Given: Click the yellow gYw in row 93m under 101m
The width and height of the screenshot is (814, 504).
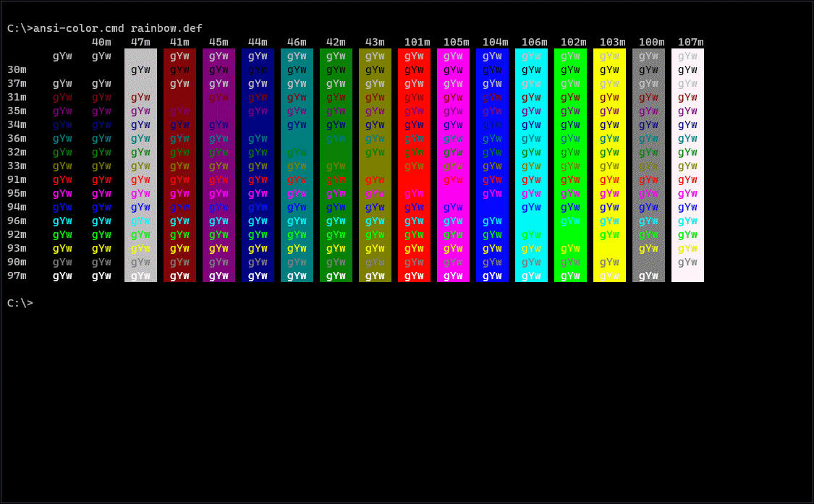Looking at the screenshot, I should 415,249.
